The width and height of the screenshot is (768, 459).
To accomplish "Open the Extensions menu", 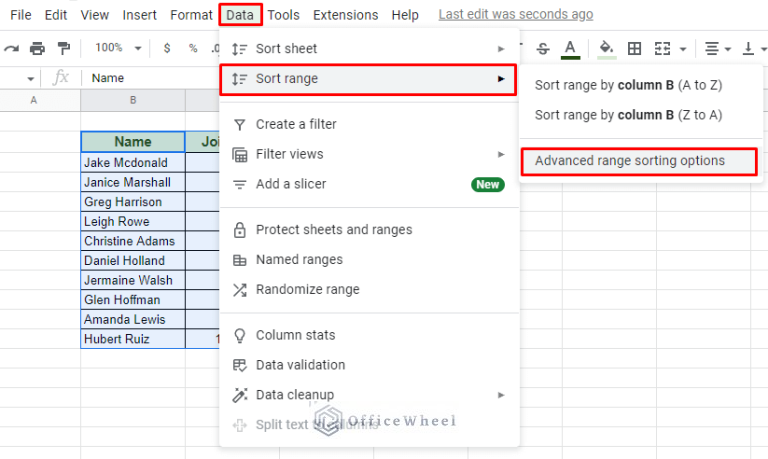I will (x=346, y=15).
